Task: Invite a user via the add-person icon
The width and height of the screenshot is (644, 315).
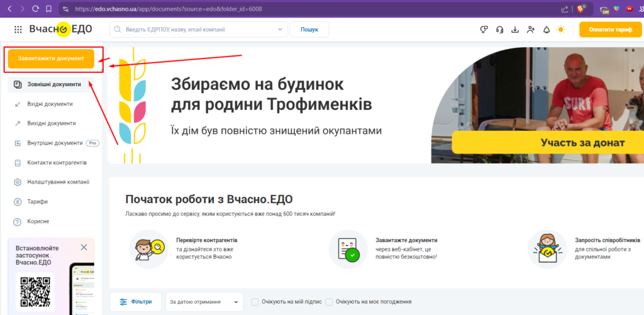Action: click(531, 30)
